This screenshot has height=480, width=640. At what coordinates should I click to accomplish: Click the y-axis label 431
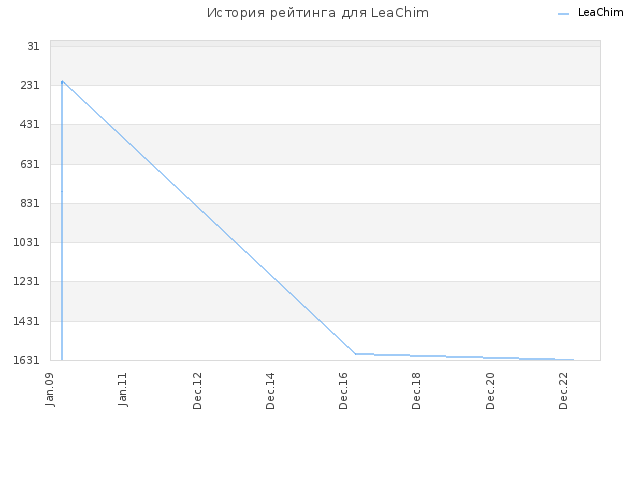click(x=30, y=124)
